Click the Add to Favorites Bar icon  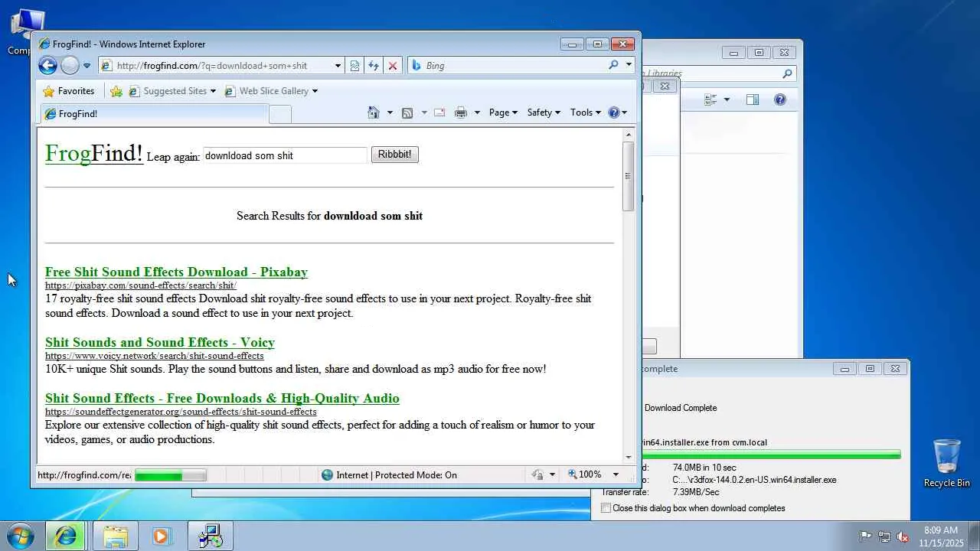pos(116,91)
